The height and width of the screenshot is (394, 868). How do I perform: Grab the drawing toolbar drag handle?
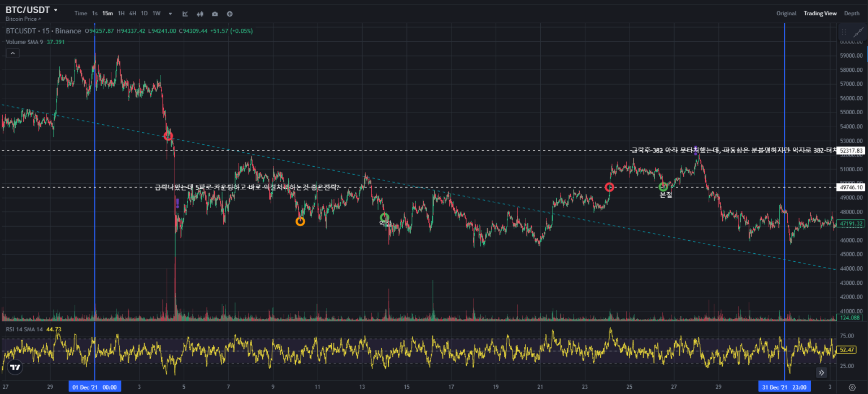coord(844,32)
